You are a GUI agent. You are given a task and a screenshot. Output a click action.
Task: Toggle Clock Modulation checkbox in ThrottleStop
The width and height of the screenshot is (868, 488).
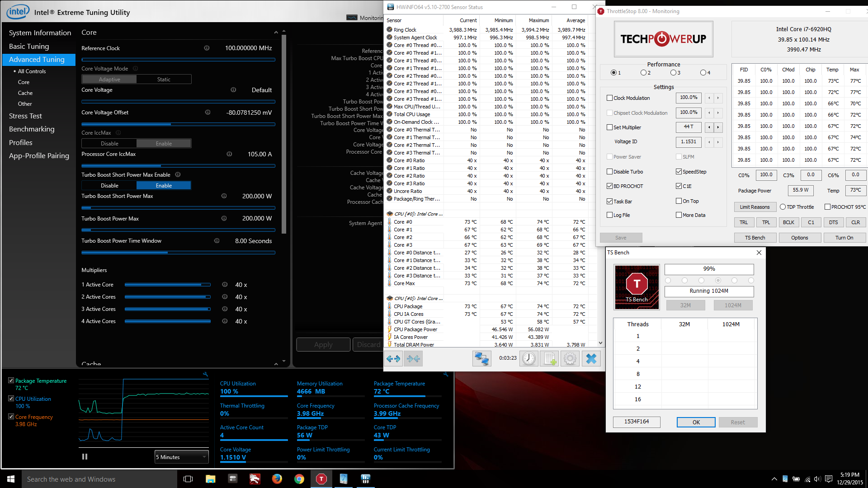pos(609,98)
